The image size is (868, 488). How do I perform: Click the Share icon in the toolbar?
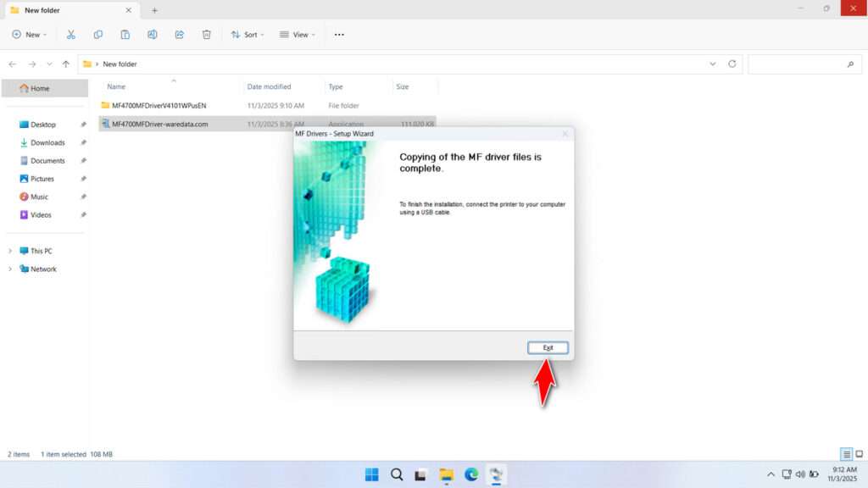coord(180,34)
